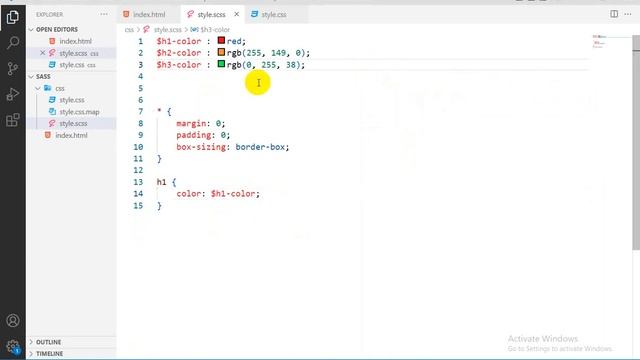Open Source Control view
The width and height of the screenshot is (640, 360).
pos(13,69)
